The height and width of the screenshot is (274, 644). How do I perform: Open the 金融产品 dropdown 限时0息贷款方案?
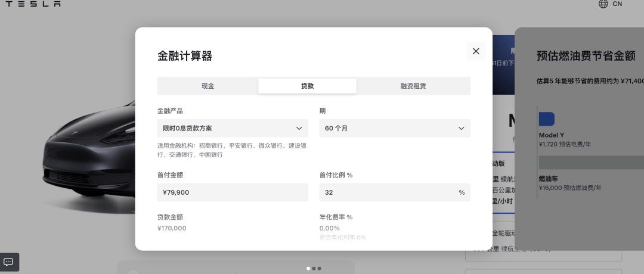(x=233, y=129)
